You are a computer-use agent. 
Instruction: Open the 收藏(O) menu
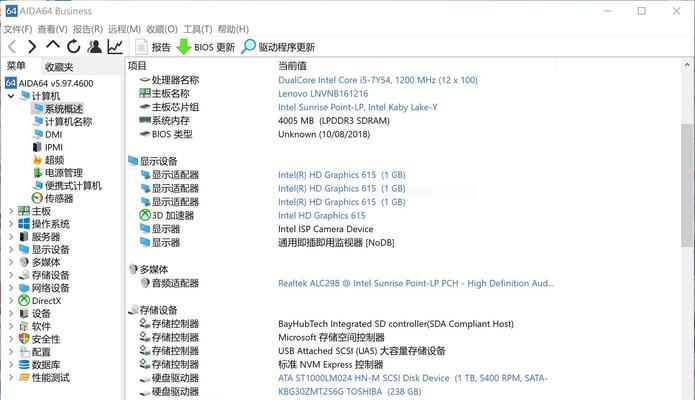click(162, 29)
